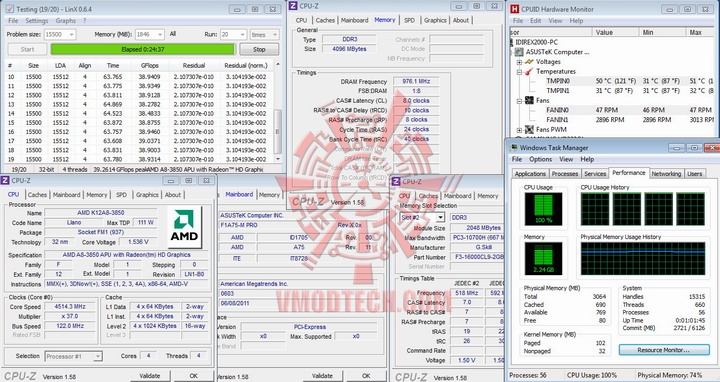Open the ? help menu in LinX

84,21
